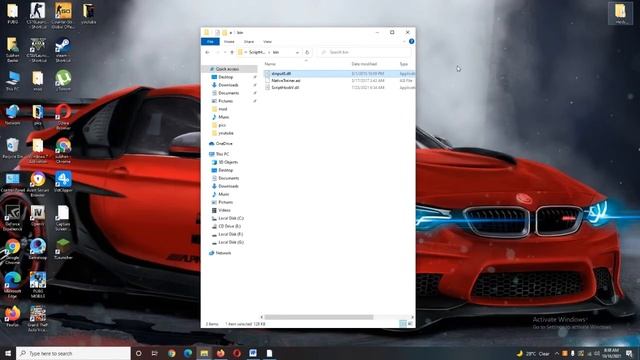The image size is (640, 360).
Task: Click the Refresh button beside address bar
Action: coord(307,52)
